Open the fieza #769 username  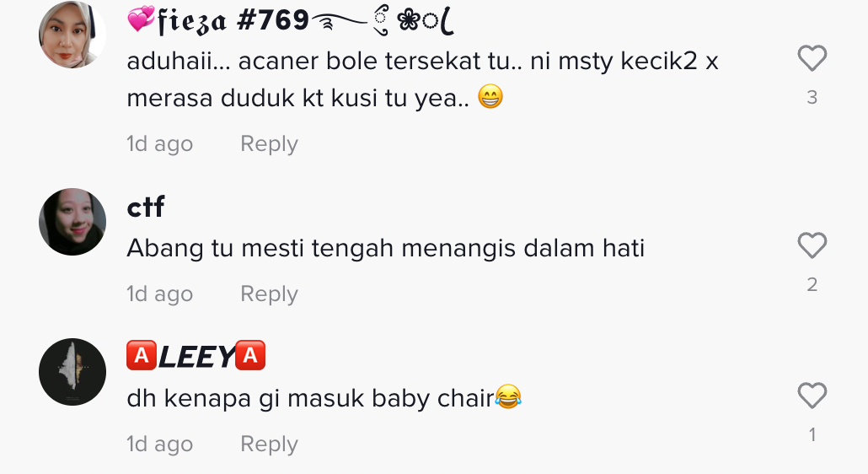pyautogui.click(x=290, y=21)
